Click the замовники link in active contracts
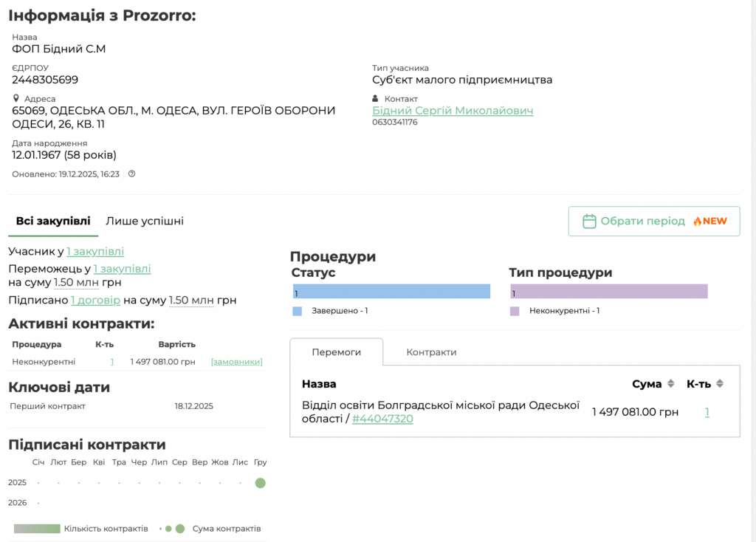 (236, 362)
